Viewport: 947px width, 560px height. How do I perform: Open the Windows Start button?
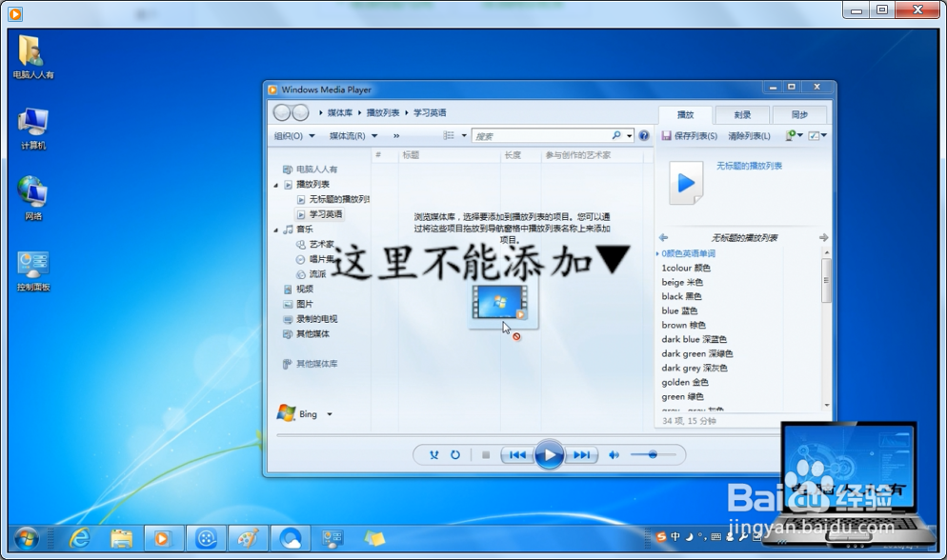(x=27, y=538)
